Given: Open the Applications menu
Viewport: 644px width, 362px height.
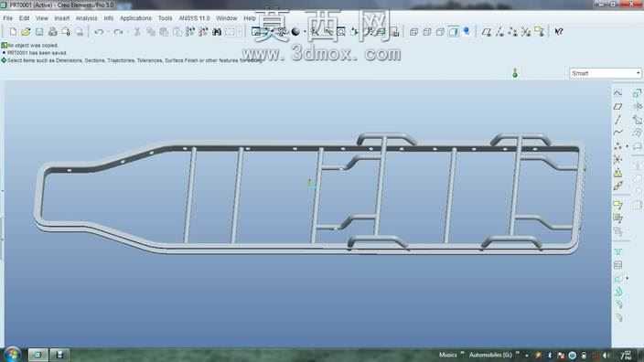Looking at the screenshot, I should [x=135, y=18].
